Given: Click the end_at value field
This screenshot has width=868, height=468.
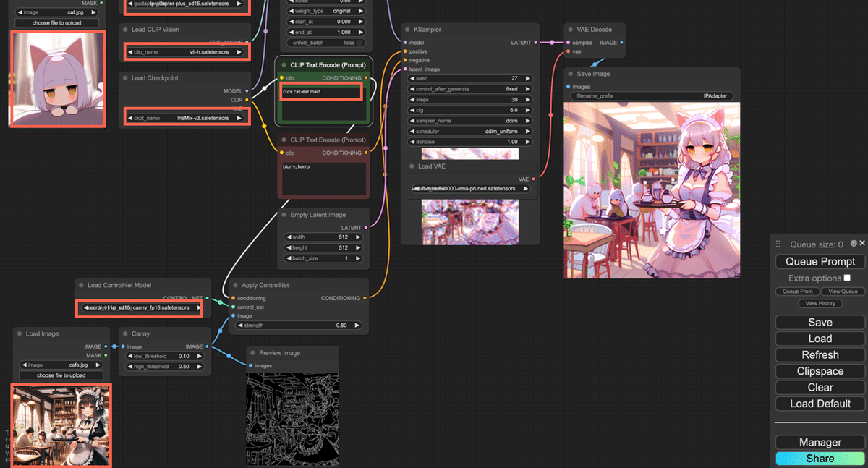Looking at the screenshot, I should pyautogui.click(x=325, y=32).
